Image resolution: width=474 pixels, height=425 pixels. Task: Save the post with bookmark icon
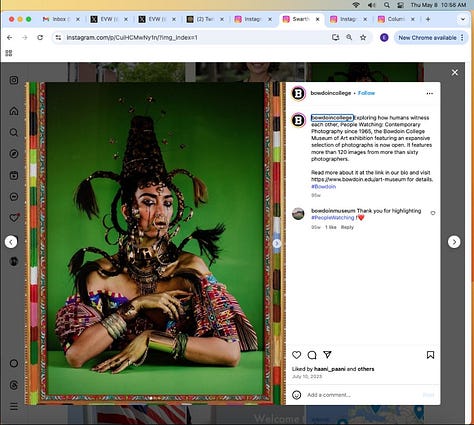[x=430, y=355]
